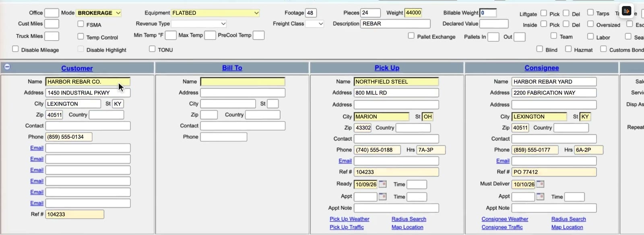Viewport: 644px width, 235px height.
Task: Click the Office input field
Action: click(x=52, y=13)
